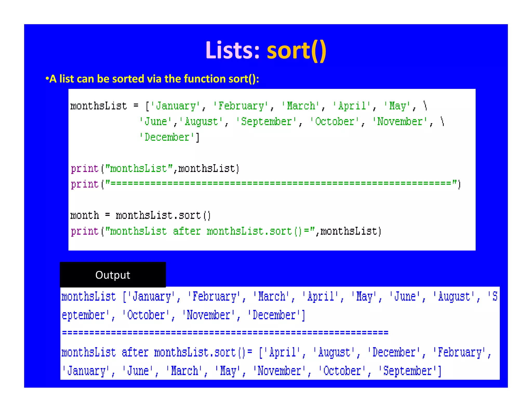The height and width of the screenshot is (412, 532).
Task: Click the 'month = monthsList.sort()' statement
Action: coord(140,215)
